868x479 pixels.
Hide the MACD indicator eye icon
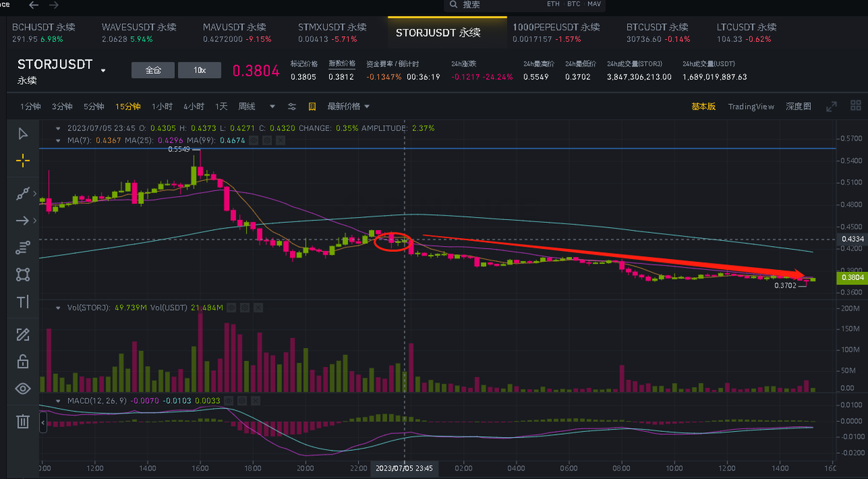click(229, 400)
